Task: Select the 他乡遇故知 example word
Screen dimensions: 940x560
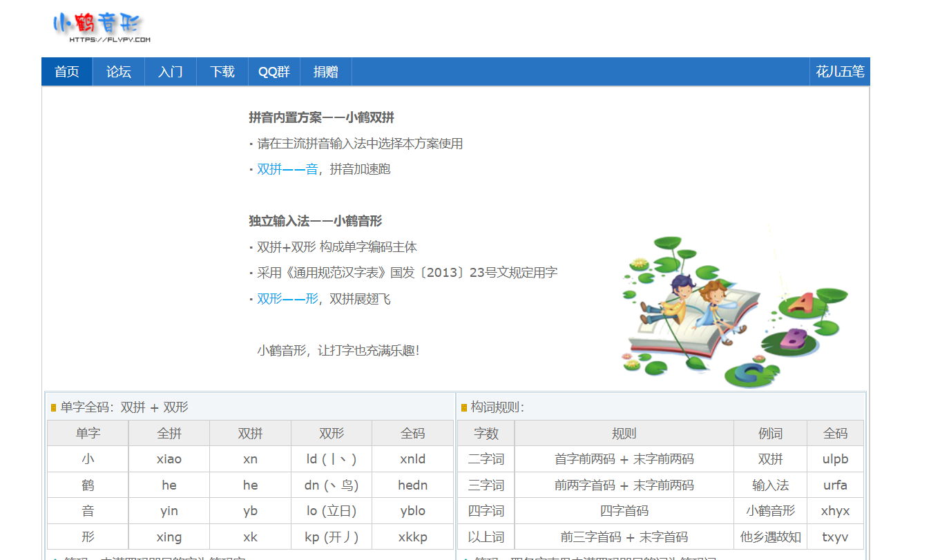Action: click(771, 537)
